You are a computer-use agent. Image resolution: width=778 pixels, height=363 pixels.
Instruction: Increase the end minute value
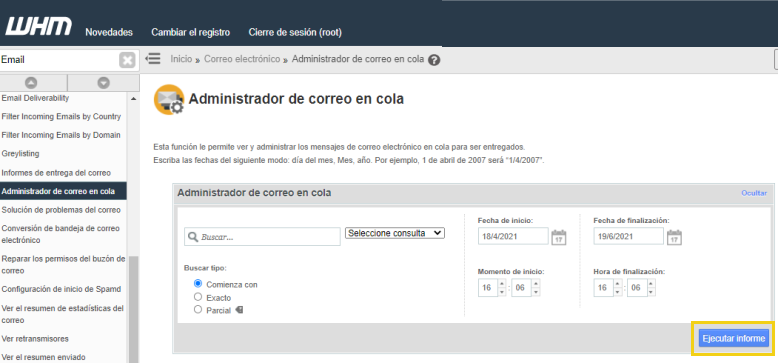click(651, 284)
